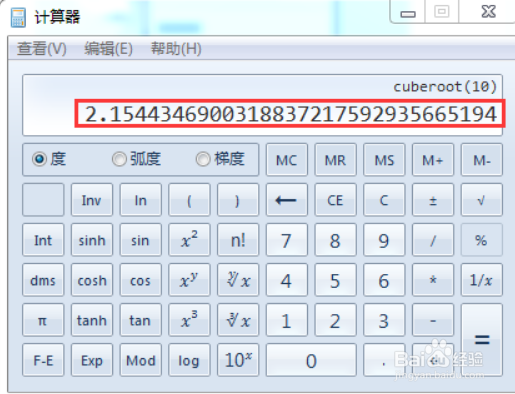Image resolution: width=515 pixels, height=394 pixels.
Task: Click the sin button
Action: point(140,240)
